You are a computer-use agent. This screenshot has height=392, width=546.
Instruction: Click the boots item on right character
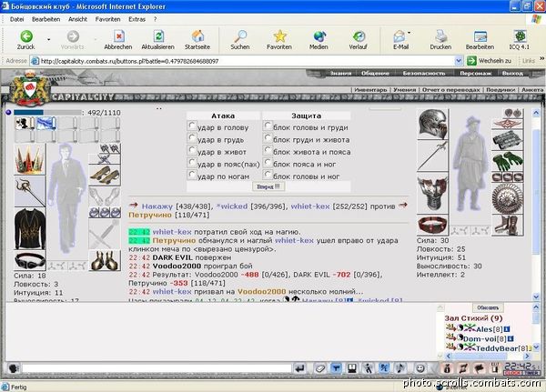(x=508, y=226)
